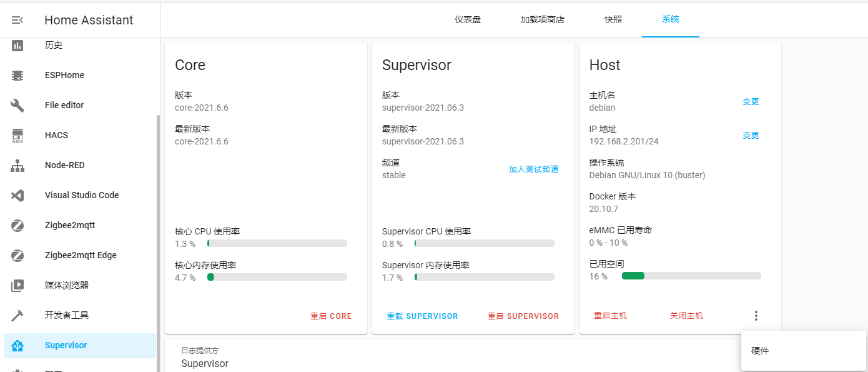The height and width of the screenshot is (372, 868).
Task: Switch to the 快照 snapshots tab
Action: [613, 19]
